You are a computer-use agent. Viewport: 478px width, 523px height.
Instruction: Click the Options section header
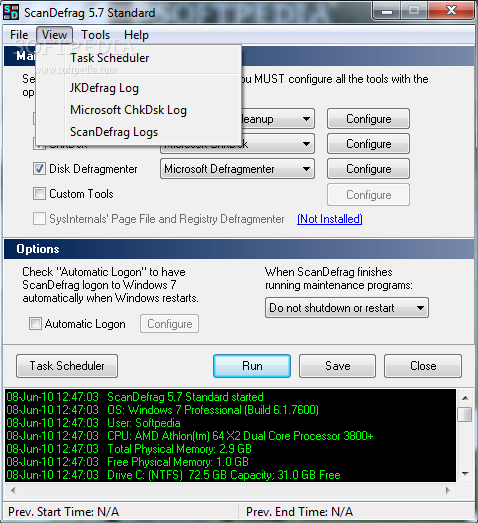click(239, 249)
